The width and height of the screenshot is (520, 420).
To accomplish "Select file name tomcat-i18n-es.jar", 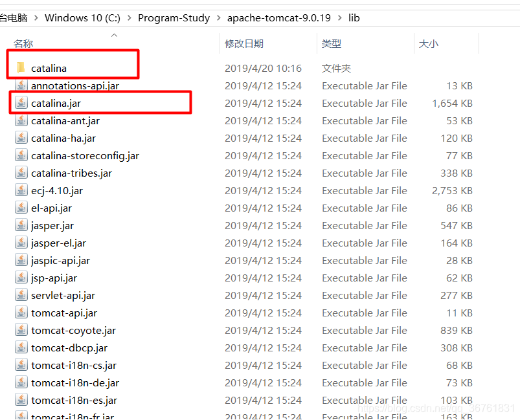I will pyautogui.click(x=74, y=401).
